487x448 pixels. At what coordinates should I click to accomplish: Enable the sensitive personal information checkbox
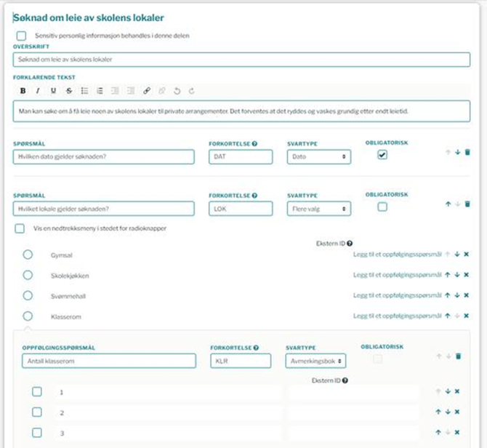[22, 36]
